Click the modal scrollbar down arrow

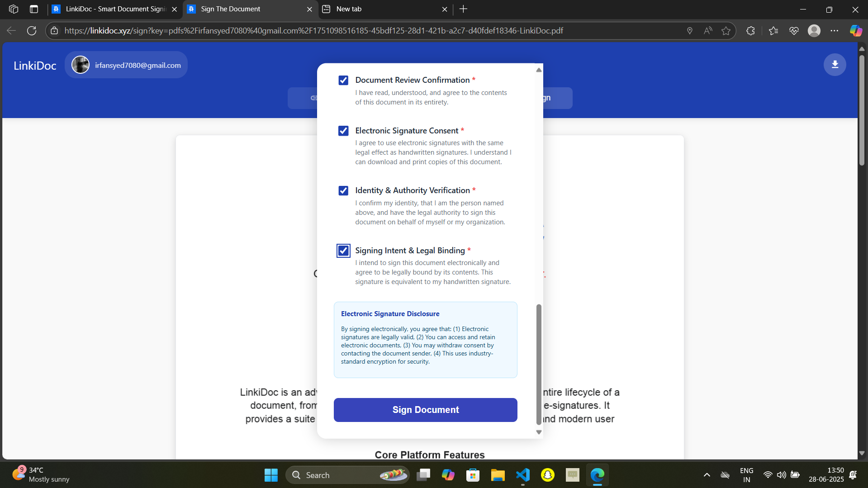[538, 432]
